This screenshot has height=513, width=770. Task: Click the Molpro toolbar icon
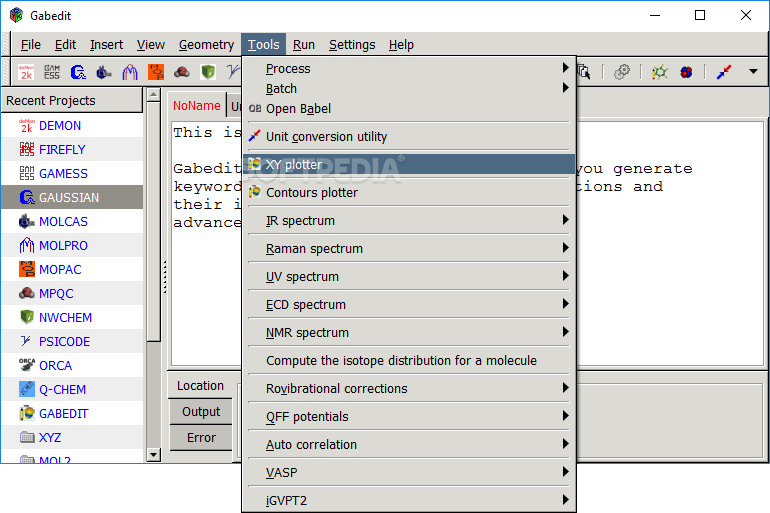[130, 72]
